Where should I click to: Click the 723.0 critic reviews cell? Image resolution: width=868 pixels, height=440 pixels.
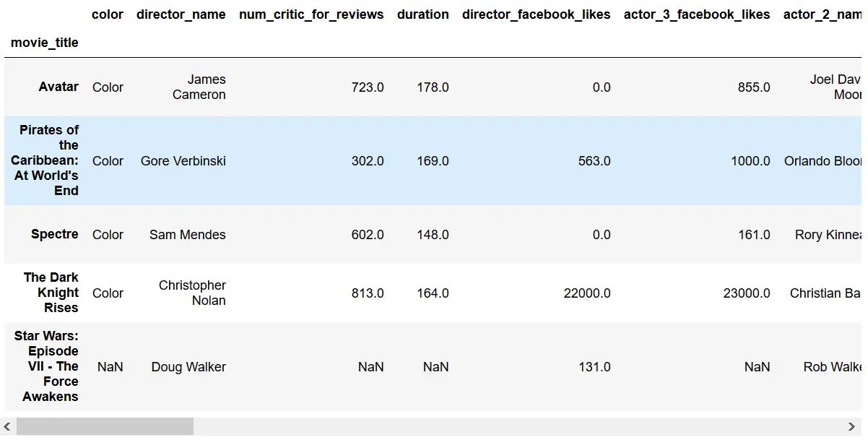click(368, 87)
